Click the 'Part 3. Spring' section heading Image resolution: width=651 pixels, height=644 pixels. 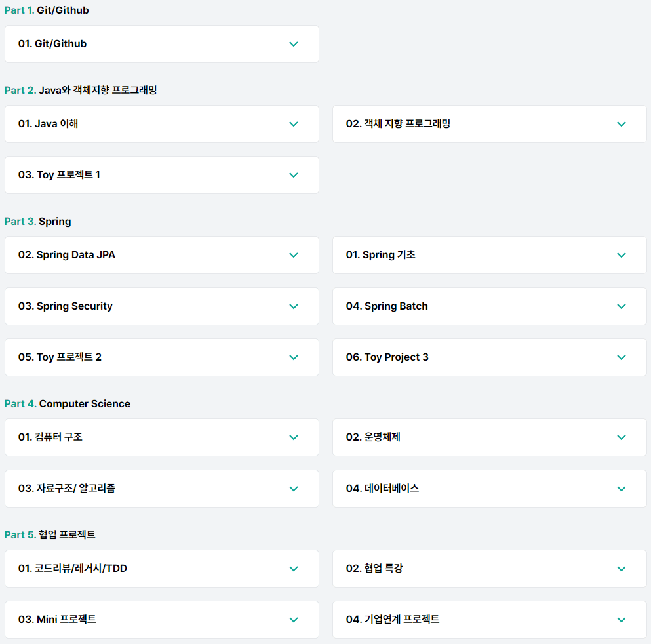pyautogui.click(x=38, y=221)
